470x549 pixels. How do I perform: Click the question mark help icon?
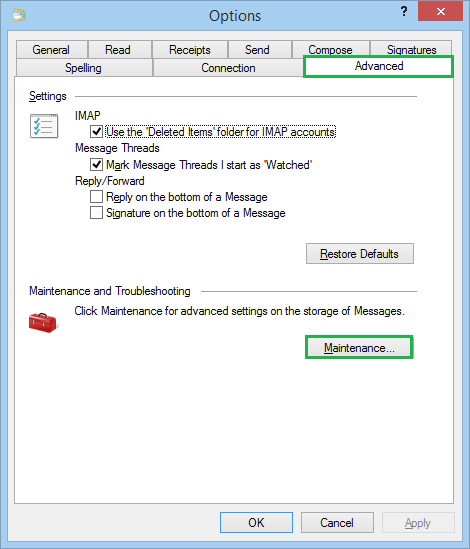point(404,12)
